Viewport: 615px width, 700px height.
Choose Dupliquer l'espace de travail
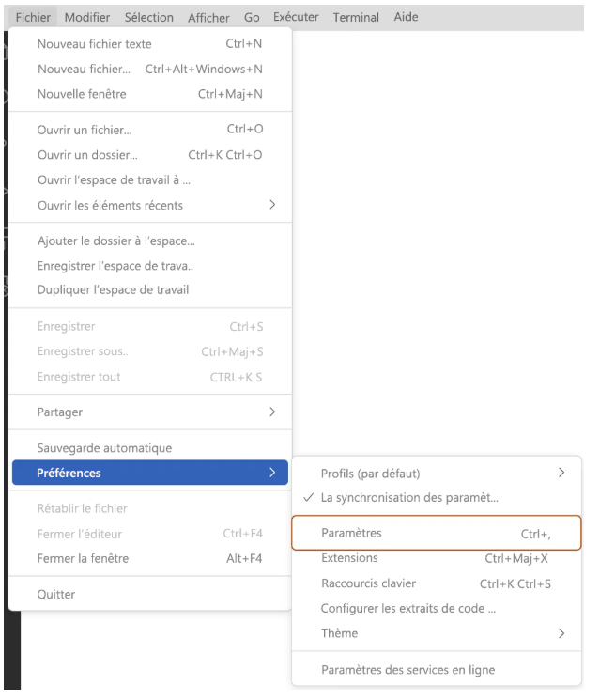tap(150, 290)
